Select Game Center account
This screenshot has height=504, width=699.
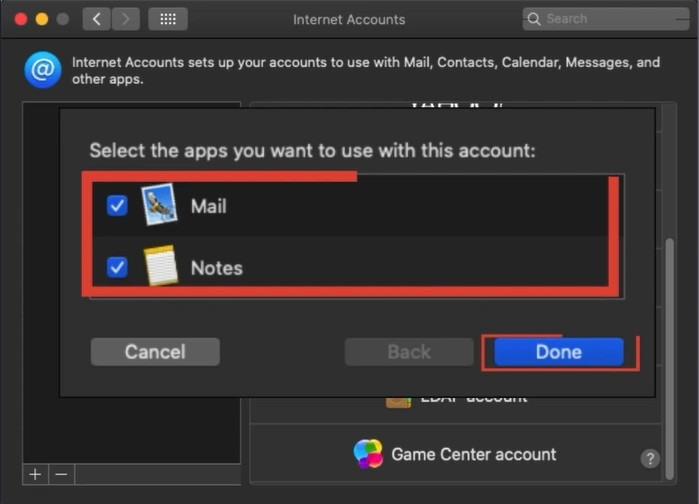(x=455, y=454)
